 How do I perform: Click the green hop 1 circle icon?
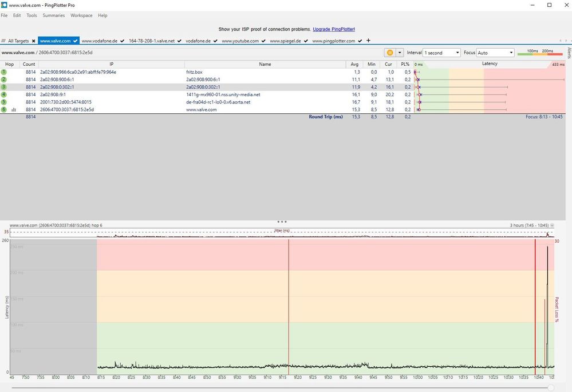coord(4,72)
